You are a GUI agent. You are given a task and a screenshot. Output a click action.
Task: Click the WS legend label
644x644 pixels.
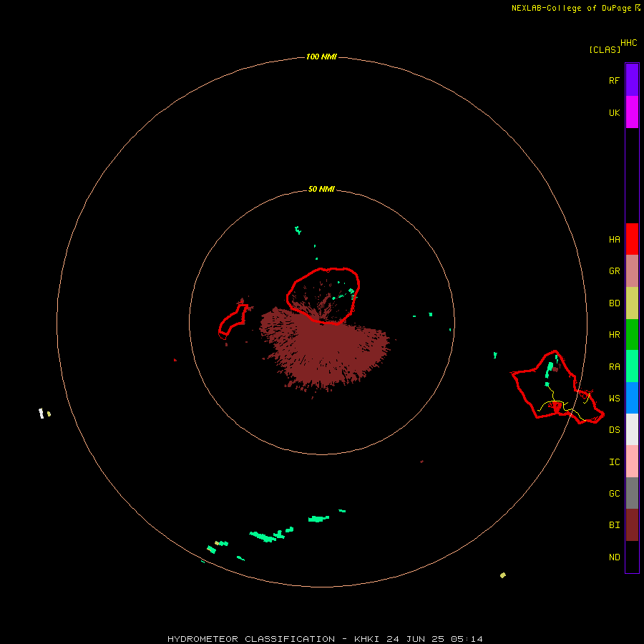614,398
